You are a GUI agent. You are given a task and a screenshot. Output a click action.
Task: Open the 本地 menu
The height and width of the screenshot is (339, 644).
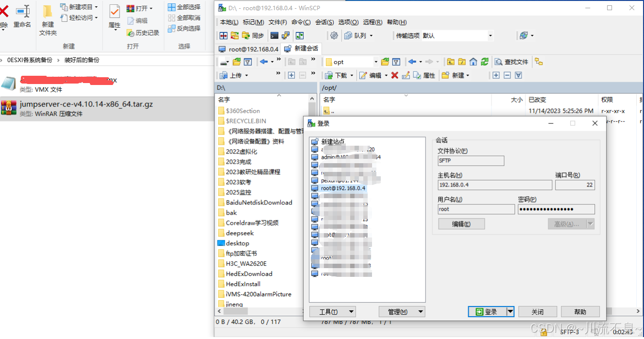coord(229,22)
